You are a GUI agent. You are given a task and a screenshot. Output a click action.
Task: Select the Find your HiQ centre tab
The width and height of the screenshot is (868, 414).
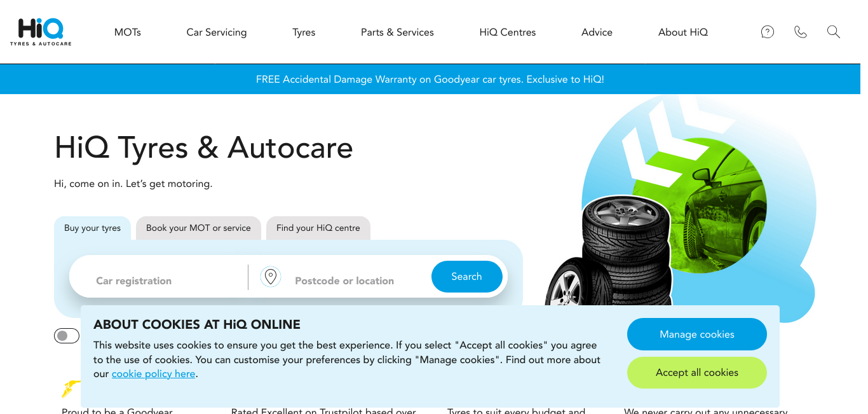[x=318, y=228]
